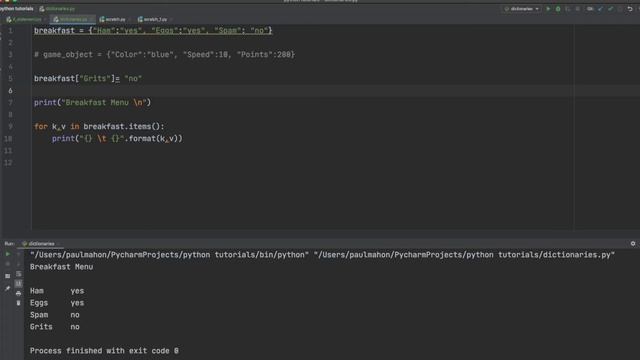Click code line defining breakfast dictionary

pyautogui.click(x=153, y=31)
